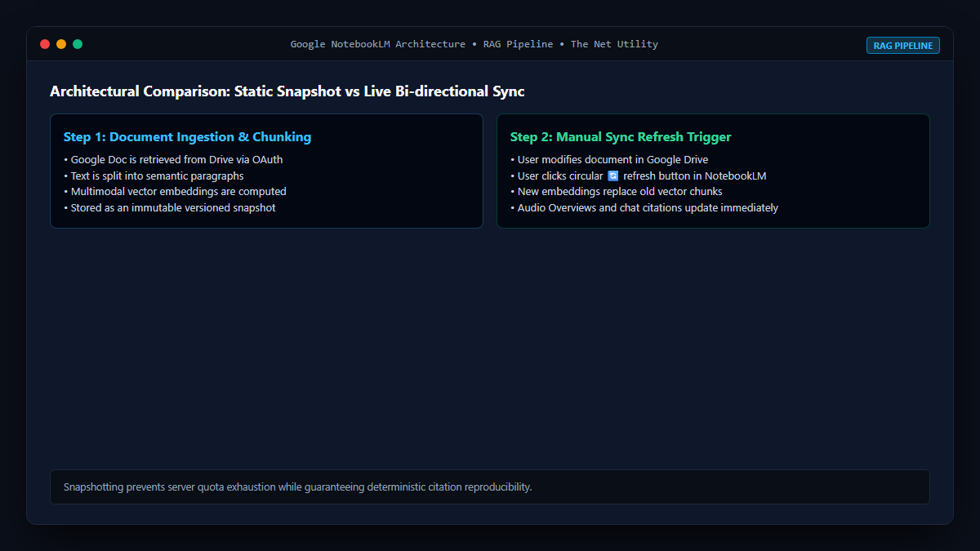Click the green maximize window dot
Viewport: 980px width, 551px height.
pos(78,44)
